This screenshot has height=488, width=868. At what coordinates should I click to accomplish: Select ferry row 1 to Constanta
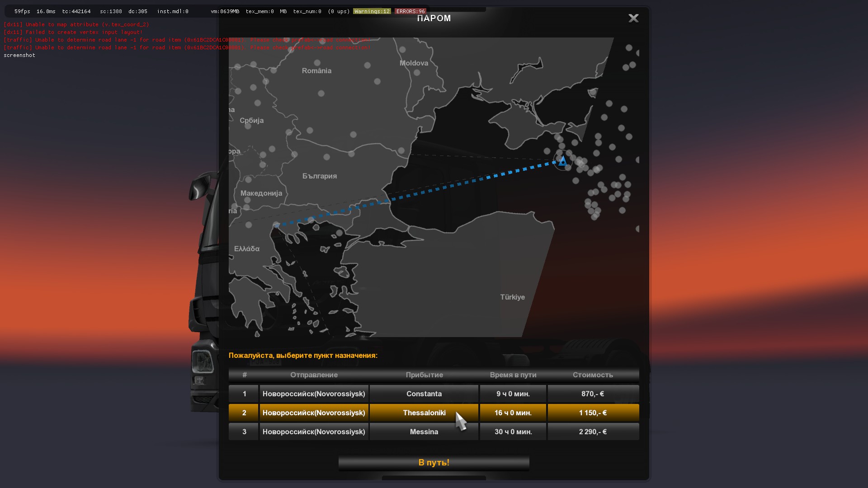434,394
